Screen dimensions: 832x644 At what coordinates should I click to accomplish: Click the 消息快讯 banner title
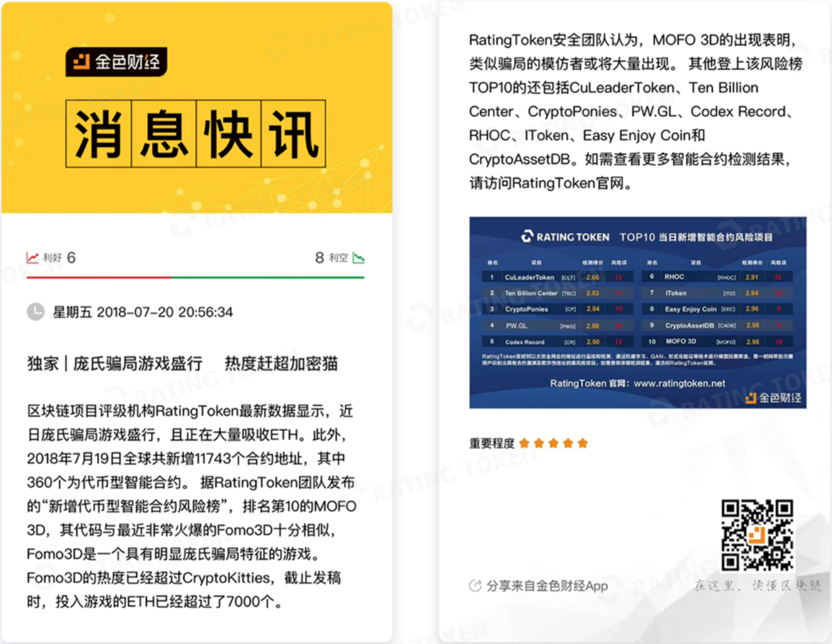[196, 134]
